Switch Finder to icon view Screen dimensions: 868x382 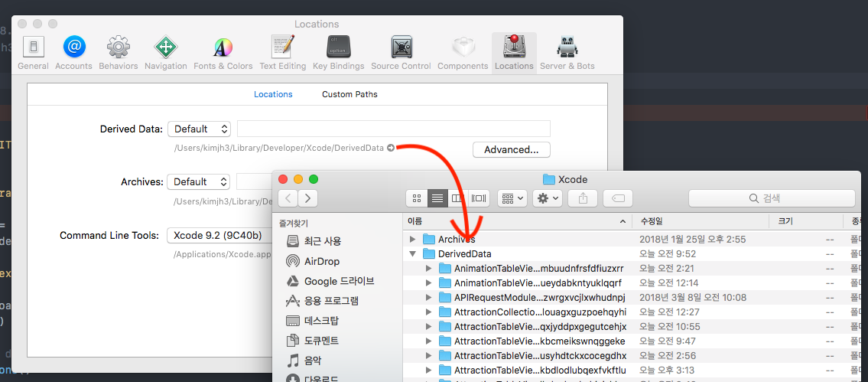point(417,198)
